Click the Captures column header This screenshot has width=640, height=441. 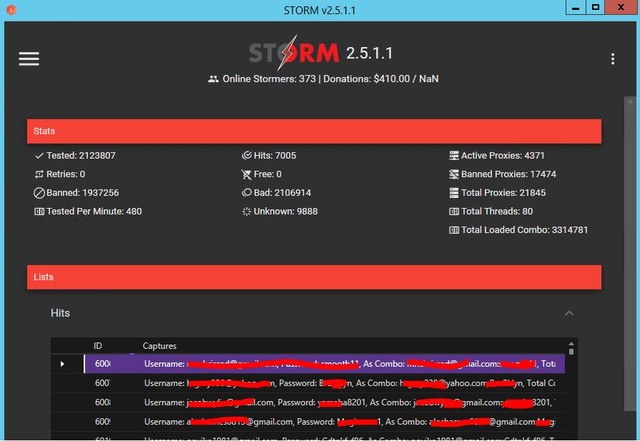click(160, 346)
